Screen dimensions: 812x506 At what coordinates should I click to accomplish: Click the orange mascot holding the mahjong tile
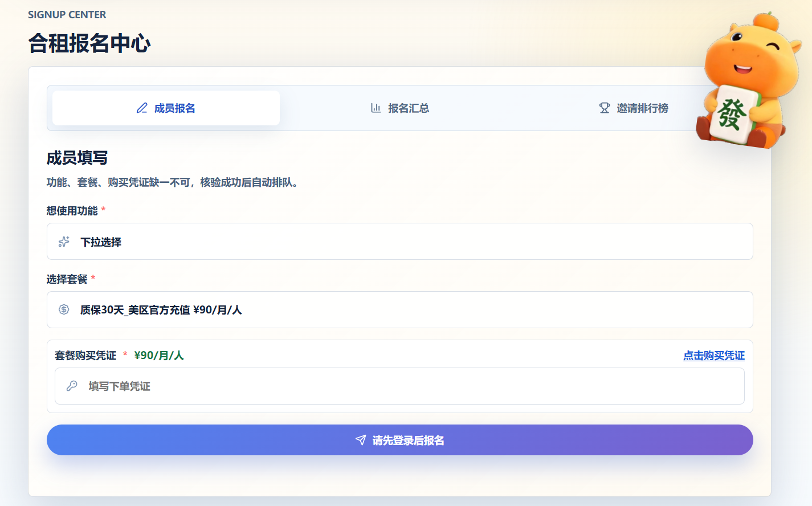pos(746,80)
